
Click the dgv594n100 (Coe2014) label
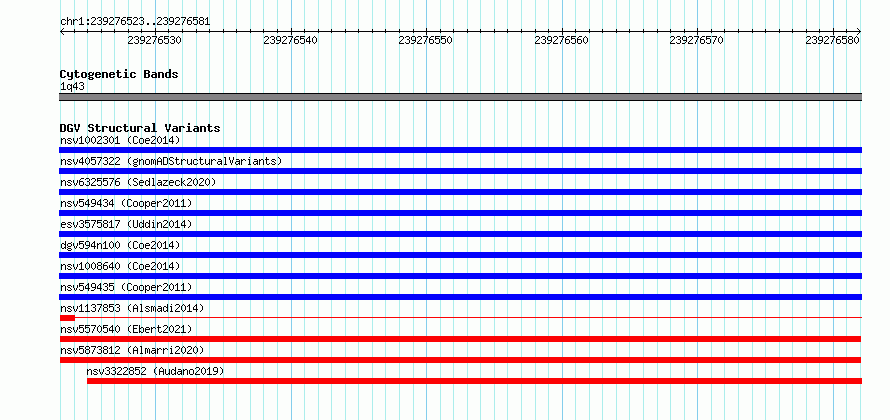[x=120, y=245]
